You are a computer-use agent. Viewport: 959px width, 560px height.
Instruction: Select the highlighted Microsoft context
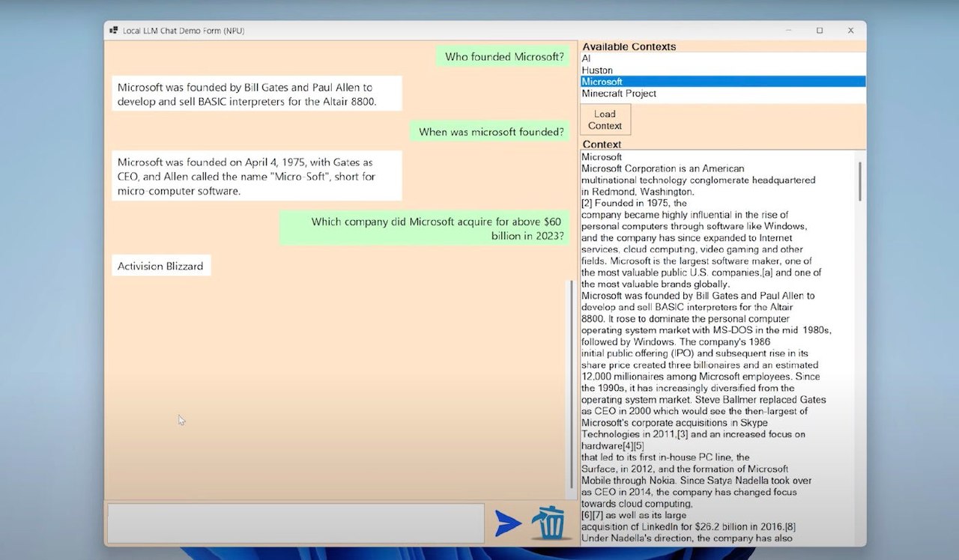602,82
